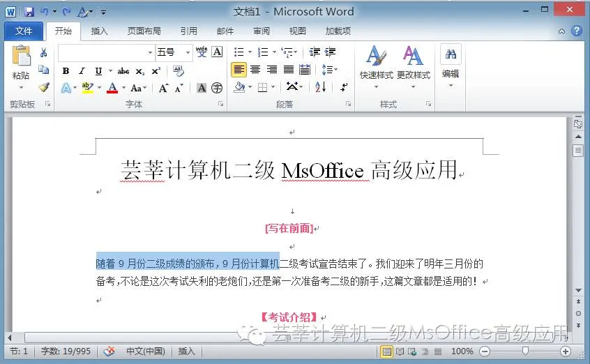Open the Paste options dropdown arrow

pos(22,88)
